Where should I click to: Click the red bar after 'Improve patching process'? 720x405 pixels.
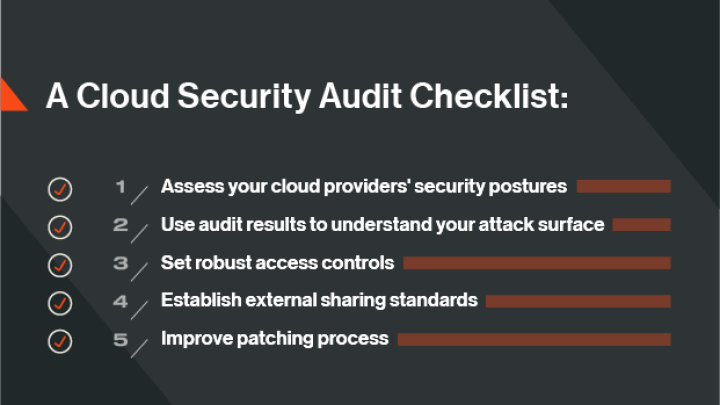tap(534, 339)
